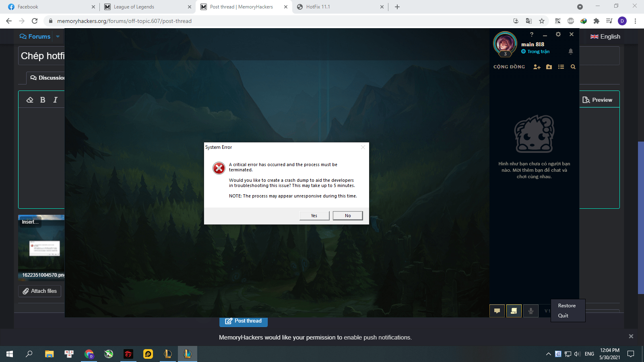
Task: Open File Explorer from taskbar
Action: pyautogui.click(x=49, y=354)
